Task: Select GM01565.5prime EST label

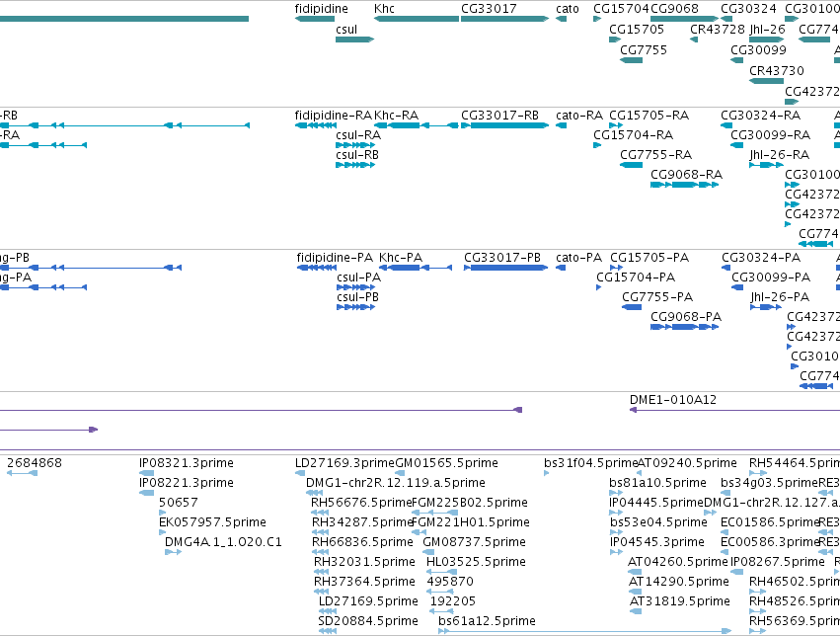Action: click(x=446, y=463)
